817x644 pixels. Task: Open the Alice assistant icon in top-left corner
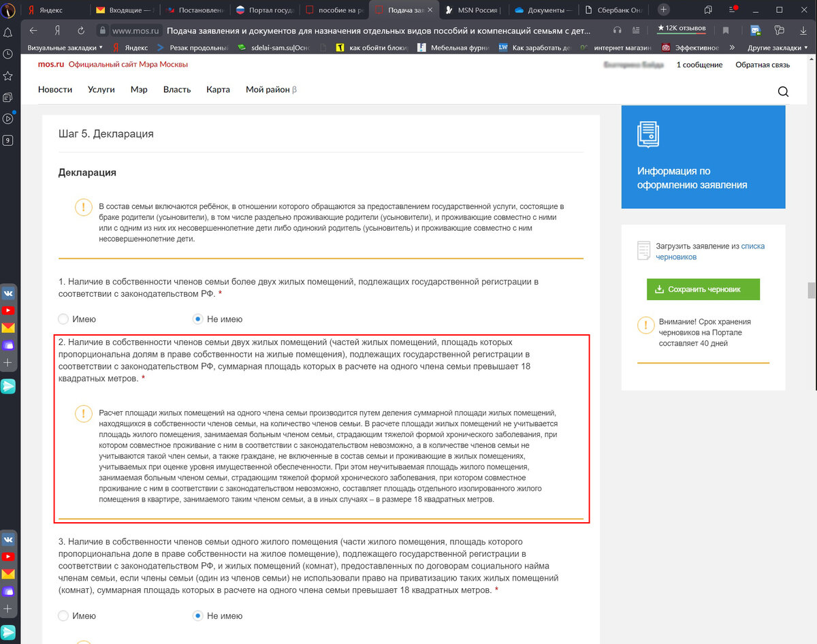[x=8, y=10]
